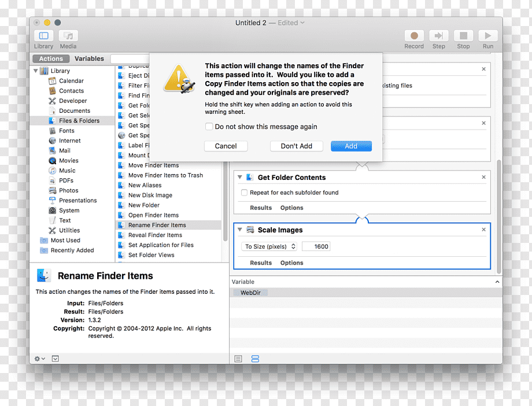532x406 pixels.
Task: Toggle the description view button at bottom
Action: [x=56, y=359]
